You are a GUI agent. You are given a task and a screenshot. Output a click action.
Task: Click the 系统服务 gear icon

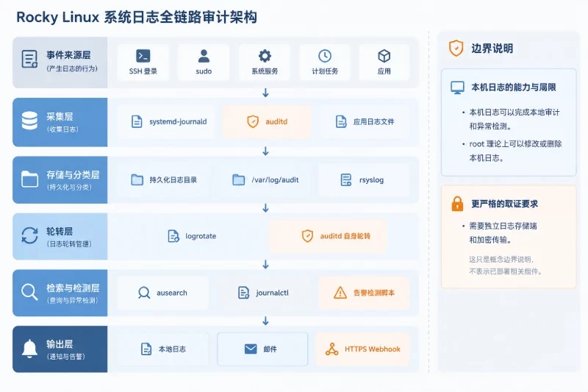265,56
